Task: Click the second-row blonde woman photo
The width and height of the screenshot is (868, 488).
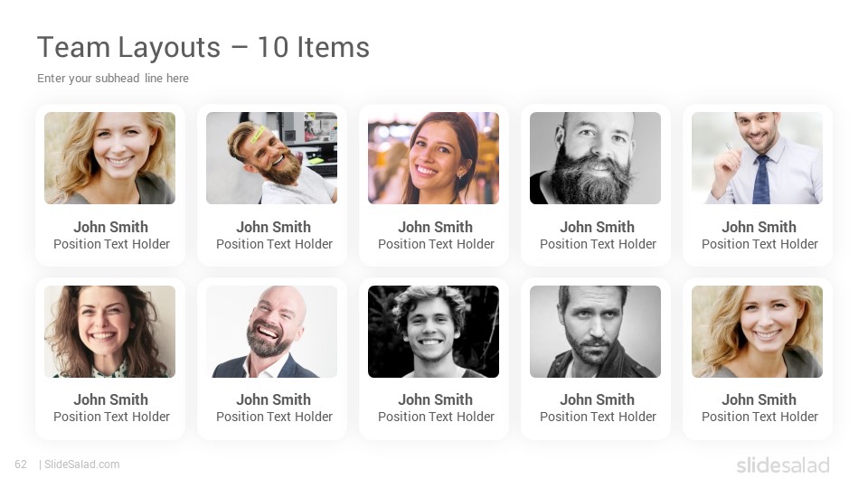Action: [758, 332]
